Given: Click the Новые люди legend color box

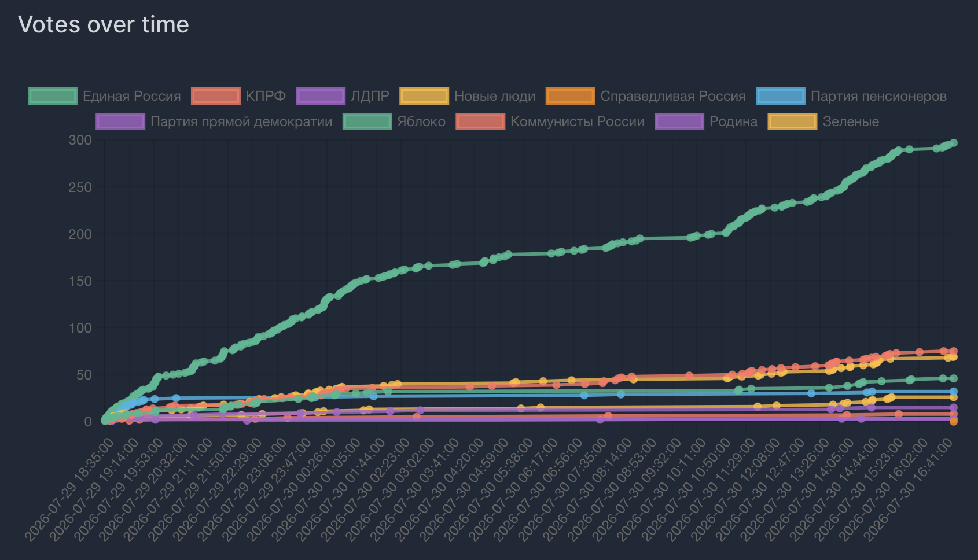Looking at the screenshot, I should (424, 96).
